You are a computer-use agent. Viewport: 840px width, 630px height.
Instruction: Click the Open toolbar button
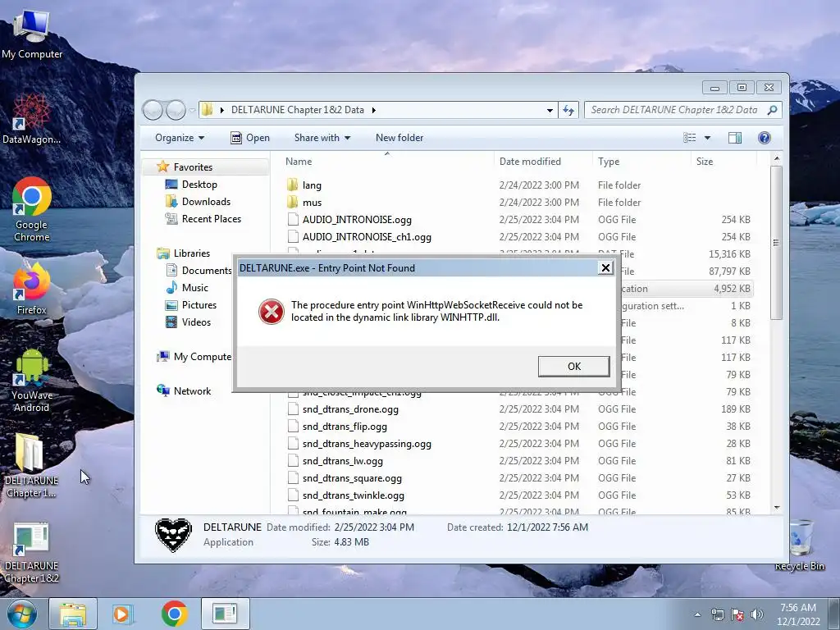[x=250, y=138]
